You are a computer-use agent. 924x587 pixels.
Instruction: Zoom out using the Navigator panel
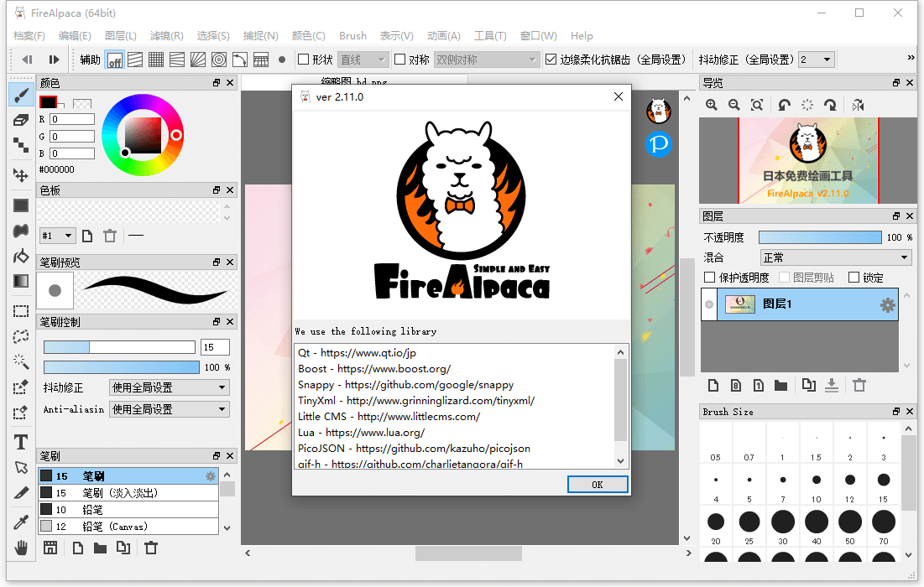click(733, 105)
